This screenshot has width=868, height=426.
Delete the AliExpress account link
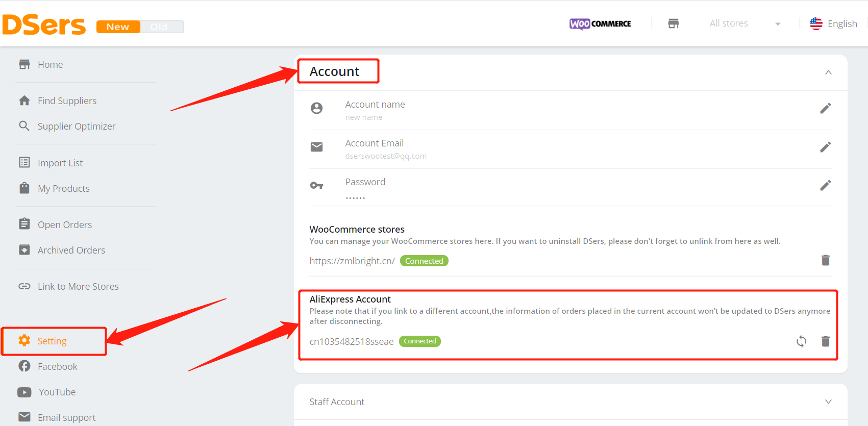(826, 341)
